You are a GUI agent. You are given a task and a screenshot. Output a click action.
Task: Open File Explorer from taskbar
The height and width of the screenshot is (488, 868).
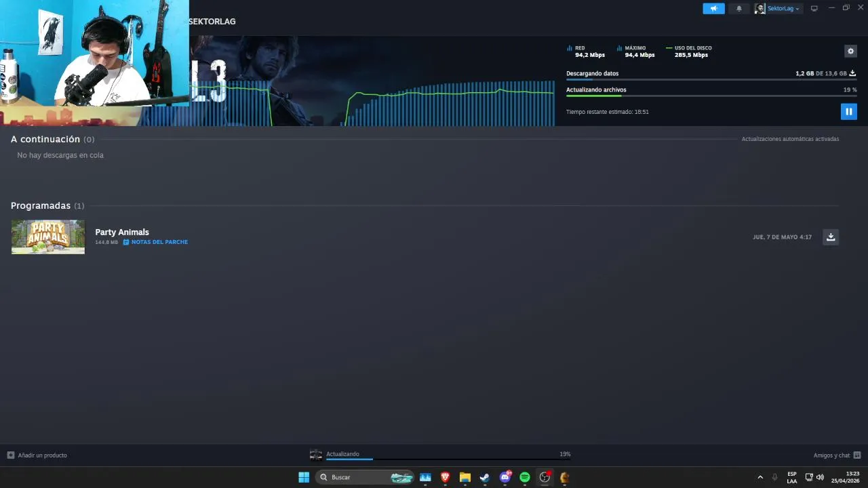(465, 477)
